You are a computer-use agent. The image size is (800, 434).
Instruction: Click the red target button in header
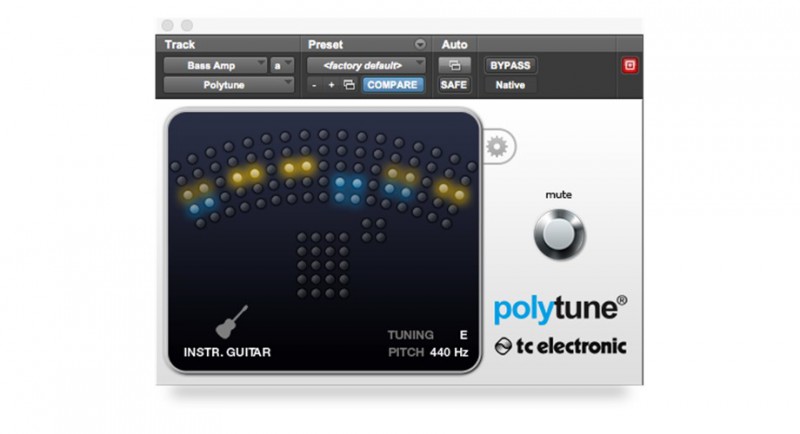(x=630, y=66)
